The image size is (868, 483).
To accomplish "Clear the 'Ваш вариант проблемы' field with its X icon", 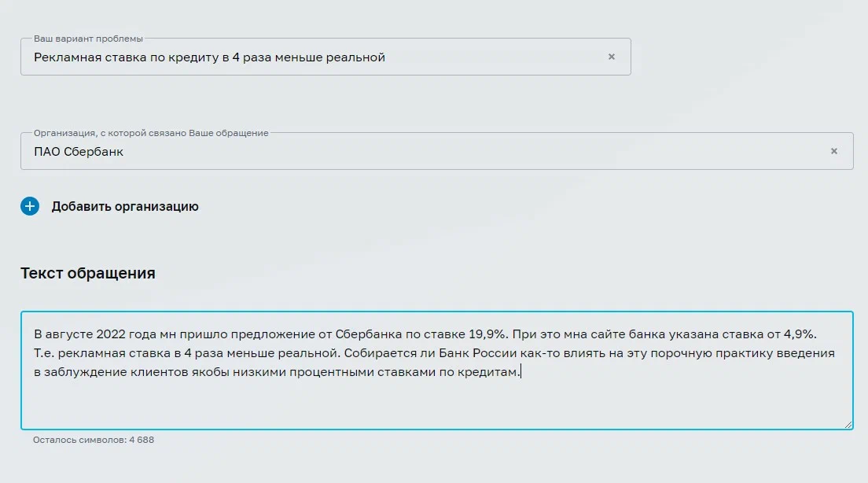I will [612, 57].
